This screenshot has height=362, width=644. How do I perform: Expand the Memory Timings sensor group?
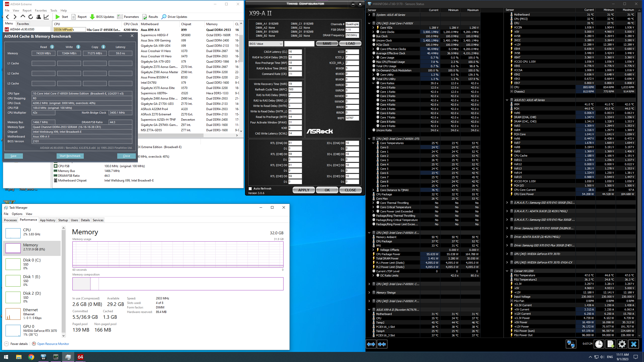point(369,293)
